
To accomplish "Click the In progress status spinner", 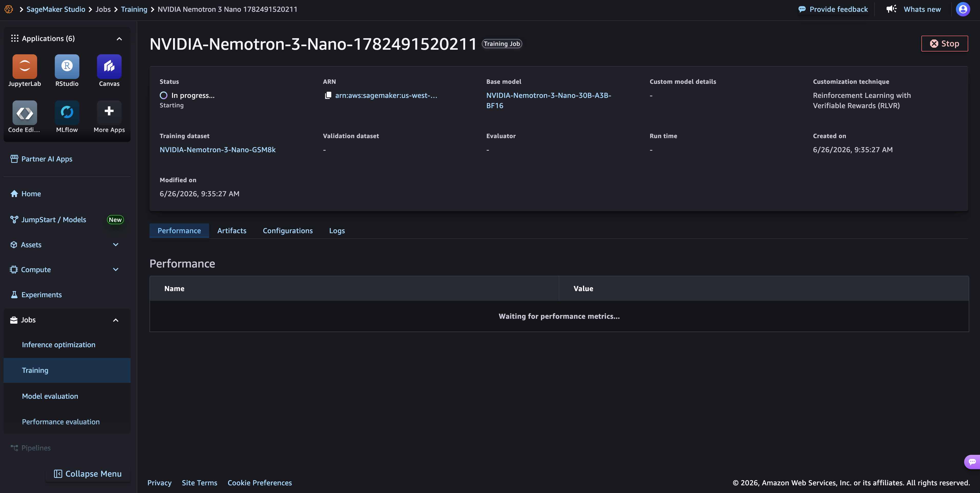I will pos(164,95).
